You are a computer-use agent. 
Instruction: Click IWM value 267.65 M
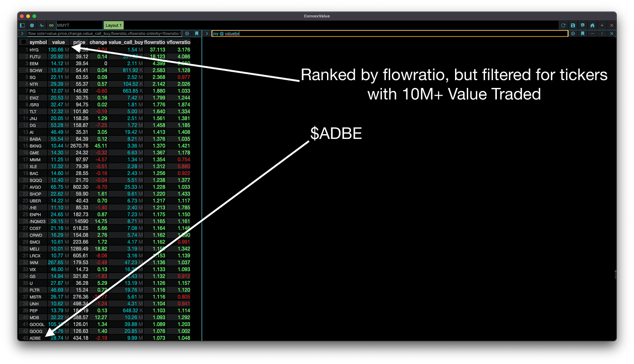[x=59, y=263]
